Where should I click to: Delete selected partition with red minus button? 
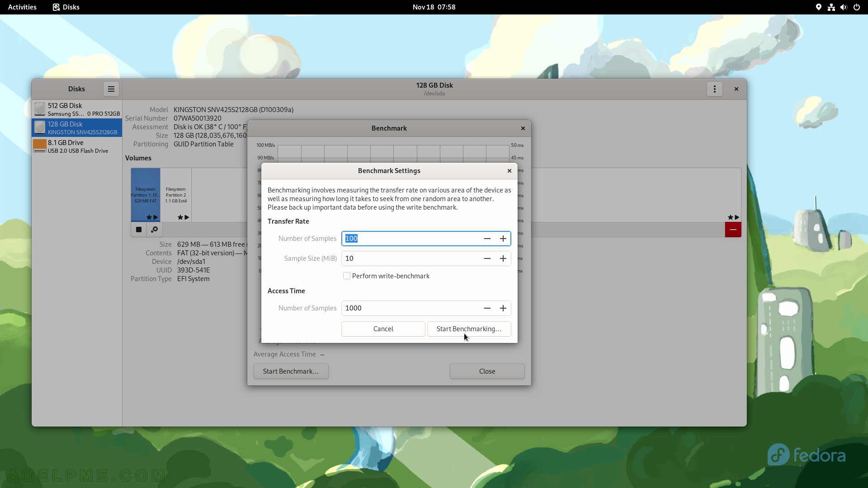(x=733, y=230)
